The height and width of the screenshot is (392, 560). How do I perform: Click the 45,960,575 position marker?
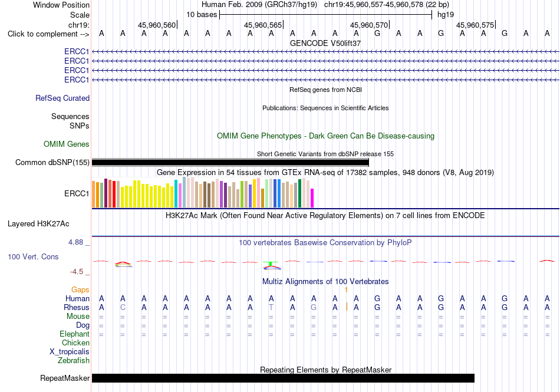click(x=475, y=25)
